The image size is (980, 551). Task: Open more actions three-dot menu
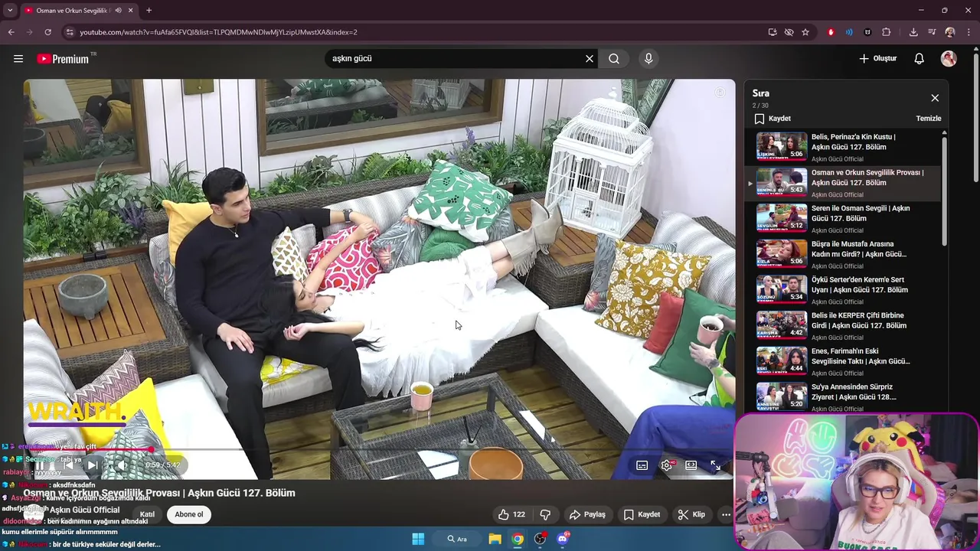[726, 514]
